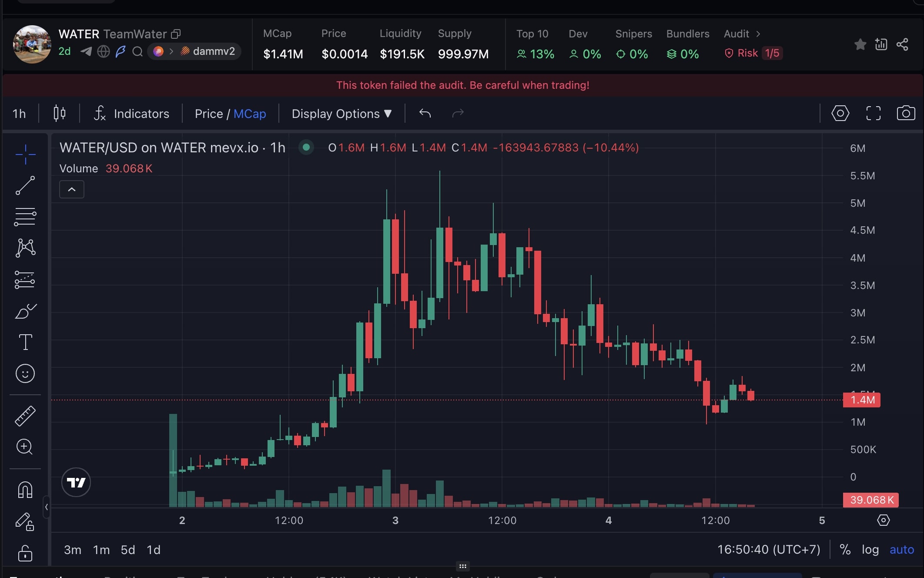This screenshot has width=924, height=578.
Task: Open the token's Telegram link
Action: (x=86, y=51)
